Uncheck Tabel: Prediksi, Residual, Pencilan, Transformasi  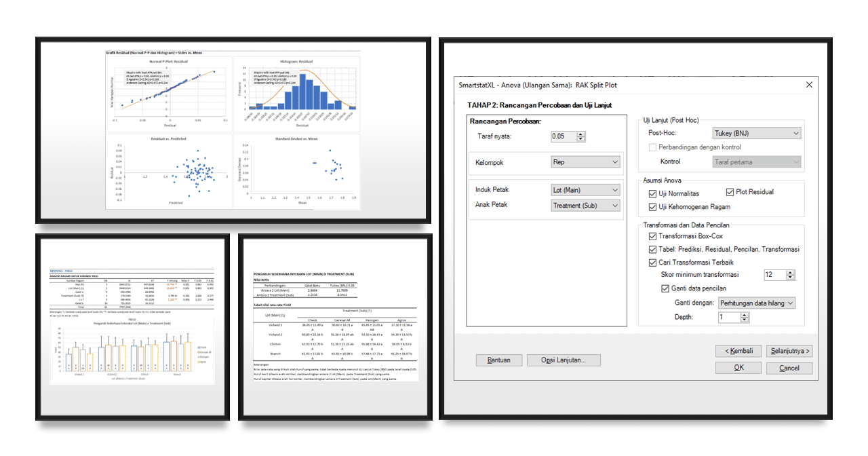pyautogui.click(x=652, y=249)
